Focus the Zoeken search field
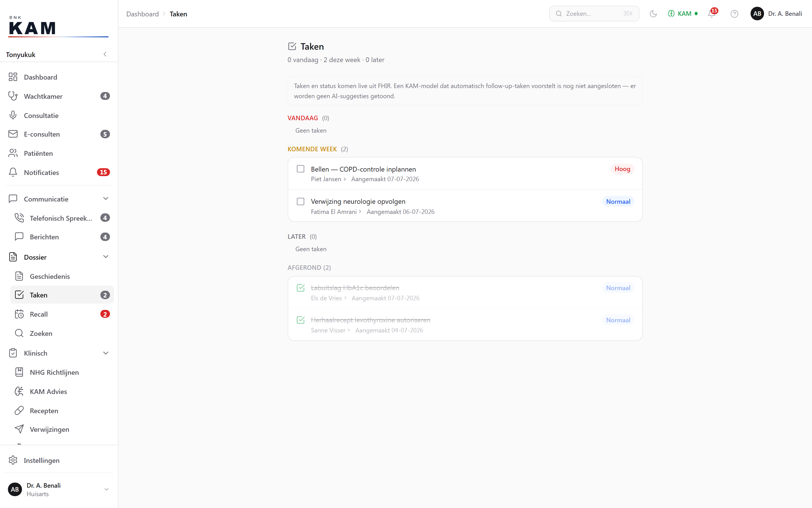 (x=594, y=14)
